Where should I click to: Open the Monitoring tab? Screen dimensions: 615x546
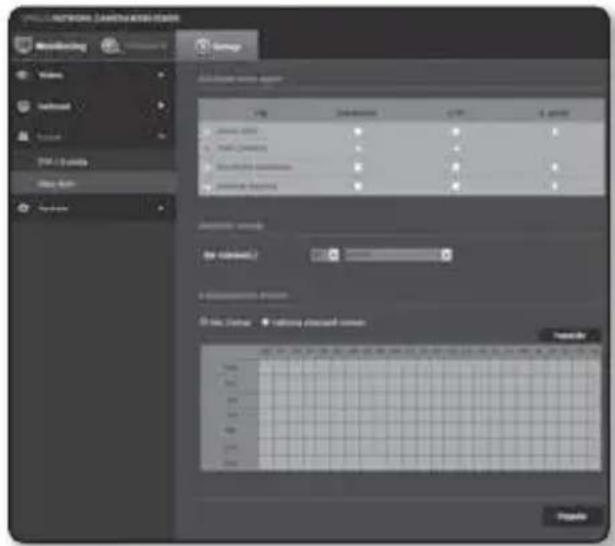pos(52,46)
